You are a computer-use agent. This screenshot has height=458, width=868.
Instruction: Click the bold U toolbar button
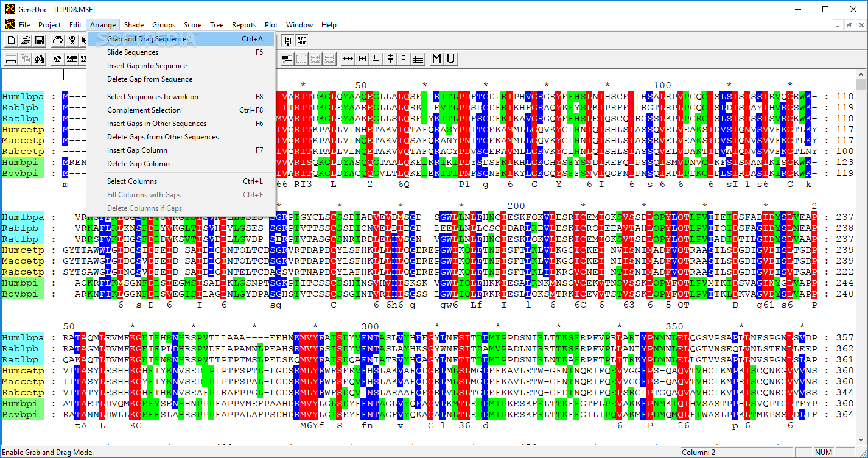pos(450,58)
